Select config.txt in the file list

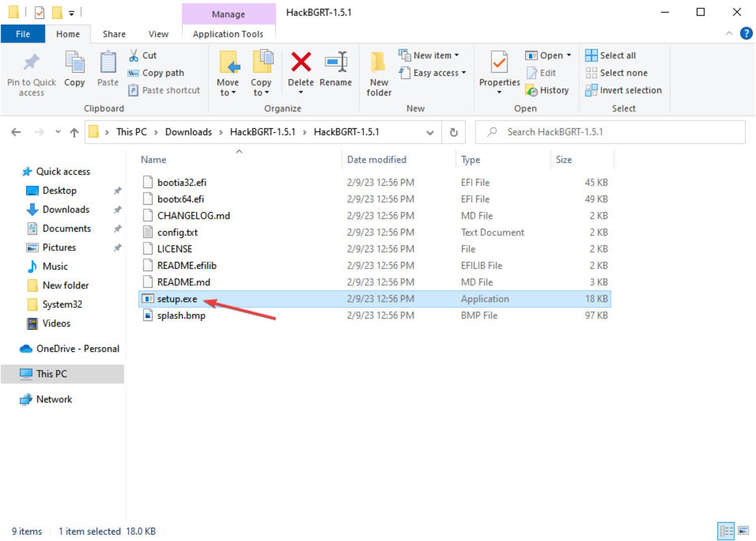click(177, 232)
